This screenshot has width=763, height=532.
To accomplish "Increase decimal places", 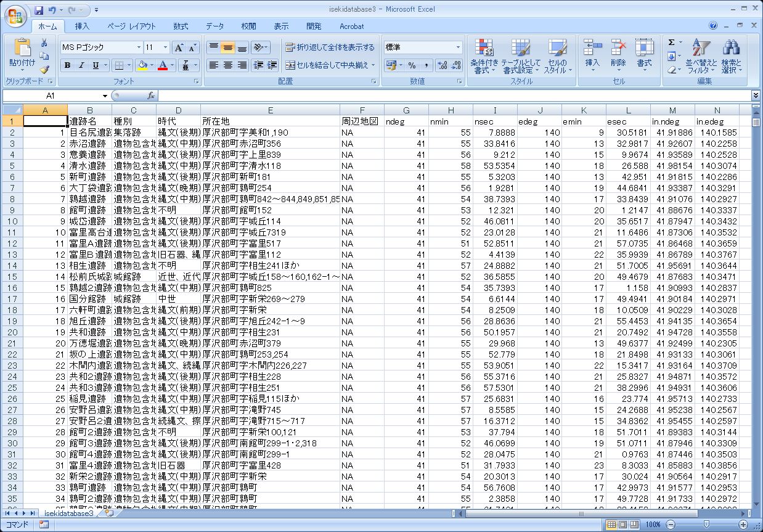I will click(x=443, y=65).
